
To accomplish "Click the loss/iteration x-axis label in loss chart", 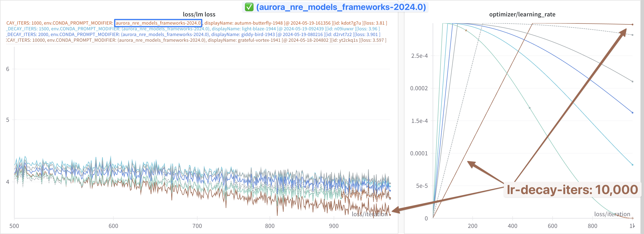I will click(x=369, y=214).
